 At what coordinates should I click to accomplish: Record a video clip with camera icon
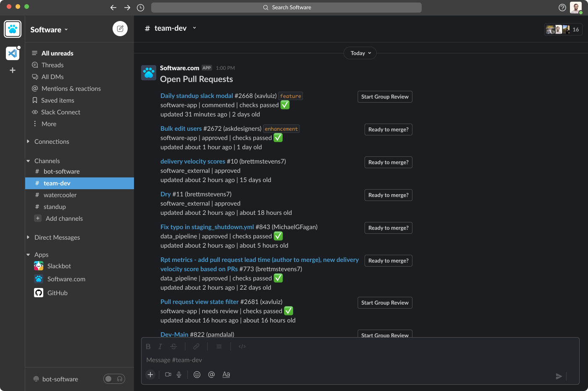(168, 375)
